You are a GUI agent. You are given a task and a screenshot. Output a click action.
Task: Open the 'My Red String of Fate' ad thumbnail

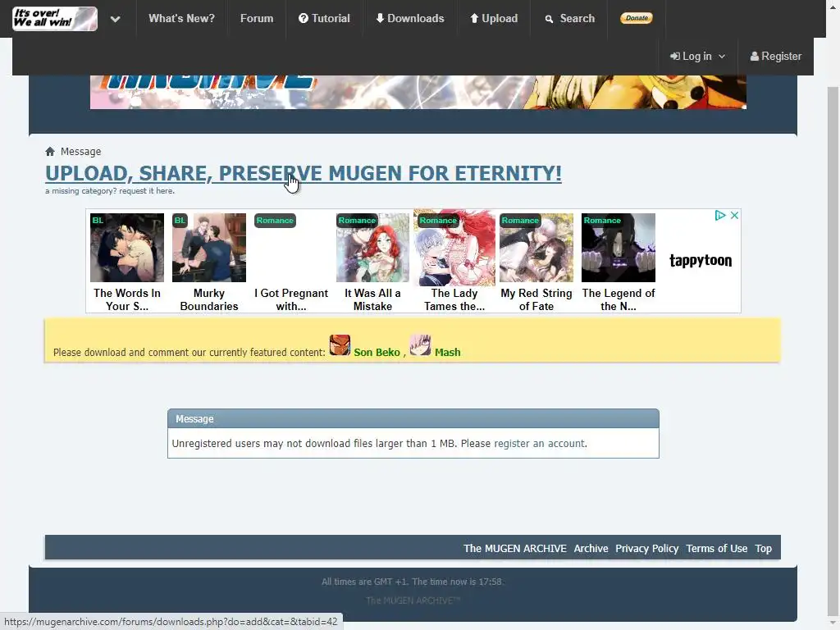[x=536, y=248]
